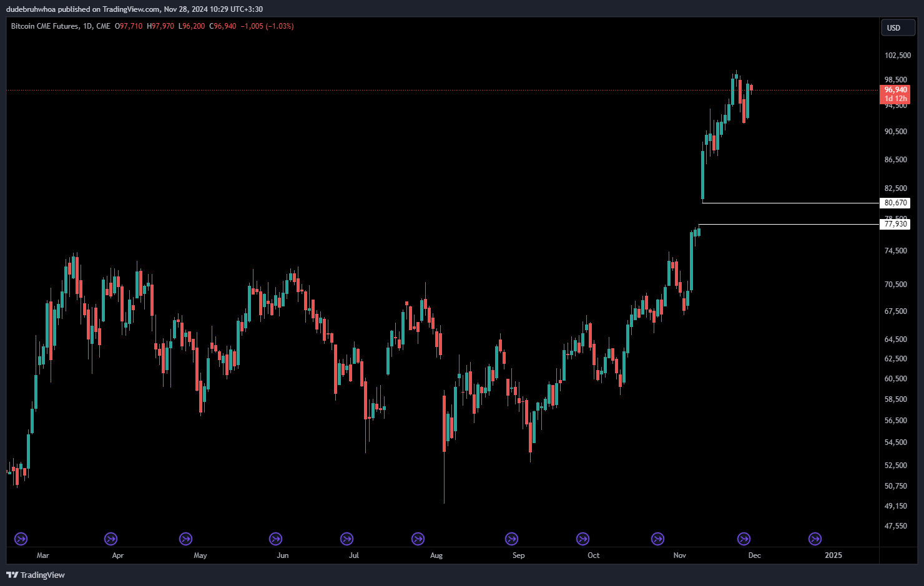
Task: Click the change value −1,005 (−1.03%)
Action: 267,26
